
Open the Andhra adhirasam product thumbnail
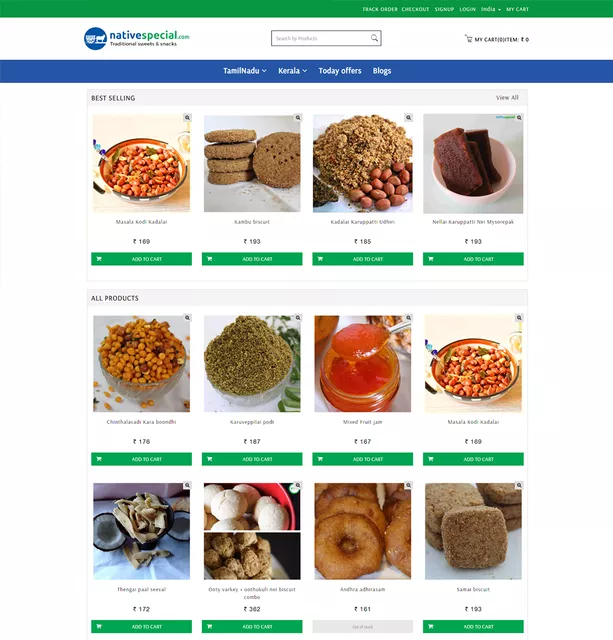[x=362, y=531]
